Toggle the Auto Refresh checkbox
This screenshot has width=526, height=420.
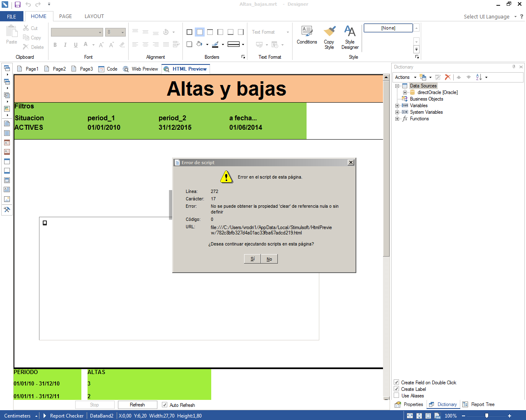(164, 405)
